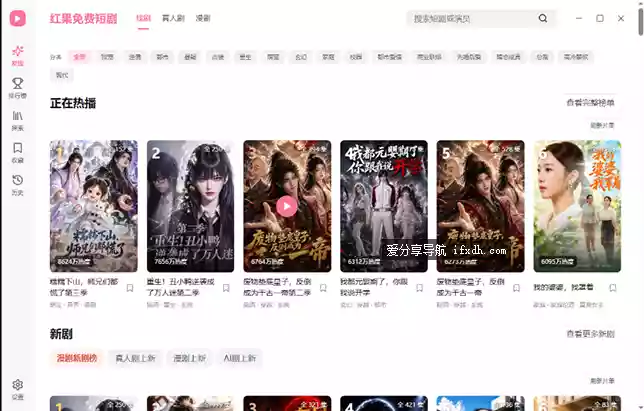Image resolution: width=644 pixels, height=411 pixels.
Task: Click the 新剧 section heading
Action: (61, 334)
